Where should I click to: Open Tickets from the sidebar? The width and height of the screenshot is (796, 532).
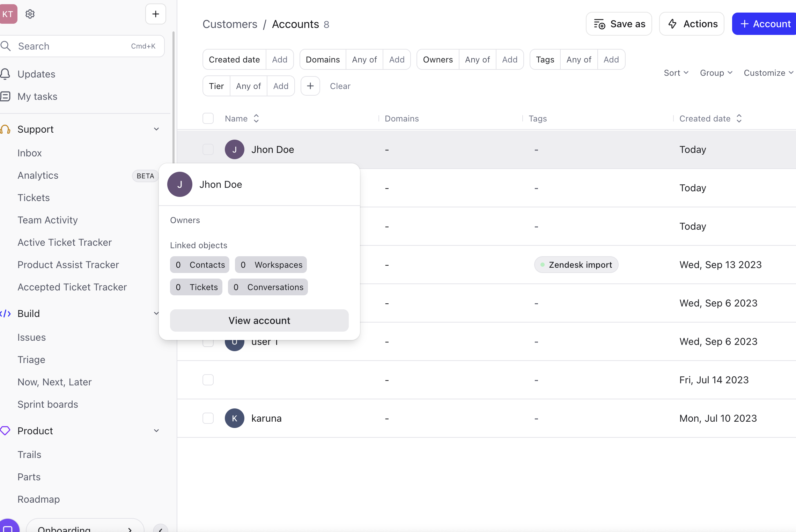34,197
